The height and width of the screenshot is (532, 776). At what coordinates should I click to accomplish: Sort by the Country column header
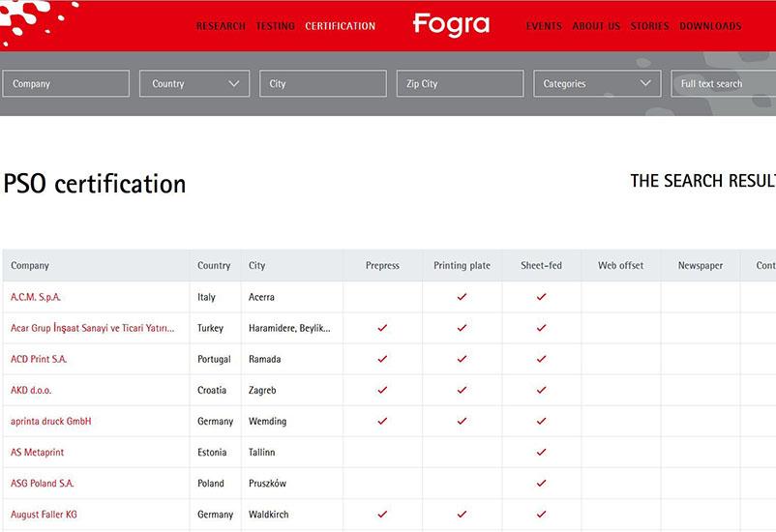[214, 265]
